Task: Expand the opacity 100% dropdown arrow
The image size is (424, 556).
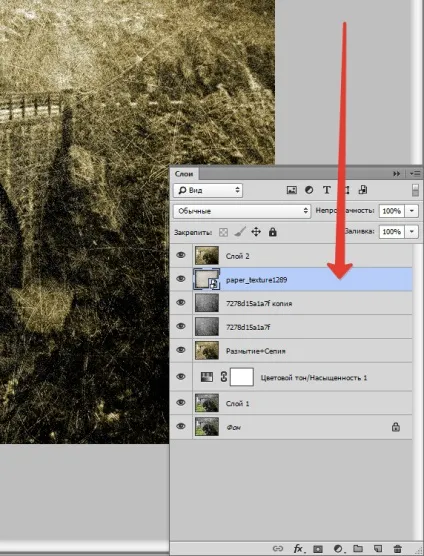Action: click(412, 211)
